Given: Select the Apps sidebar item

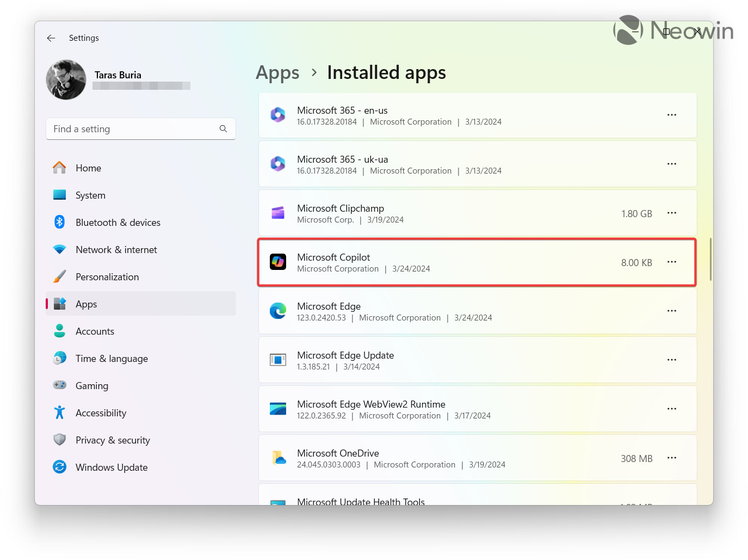Looking at the screenshot, I should pyautogui.click(x=141, y=304).
